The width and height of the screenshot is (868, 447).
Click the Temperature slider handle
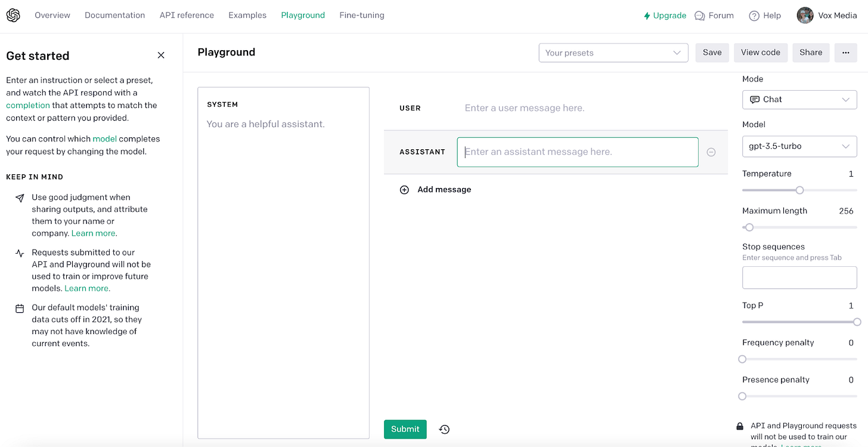[800, 190]
